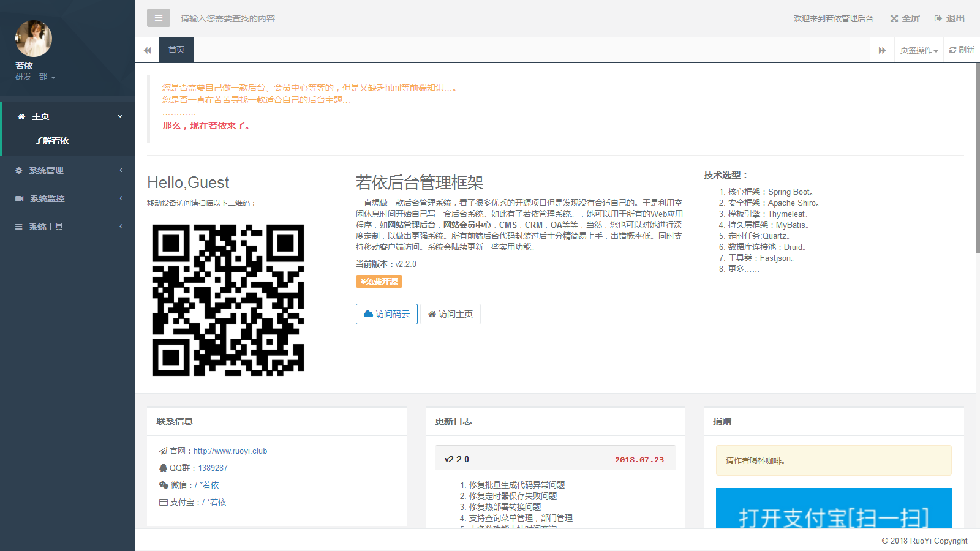This screenshot has width=980, height=551.
Task: Open the 页签操作 dropdown
Action: point(919,50)
